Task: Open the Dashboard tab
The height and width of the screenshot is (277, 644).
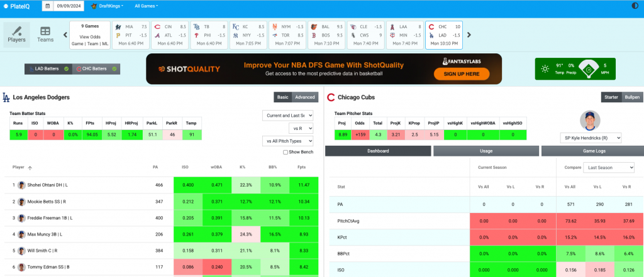Action: (x=378, y=151)
